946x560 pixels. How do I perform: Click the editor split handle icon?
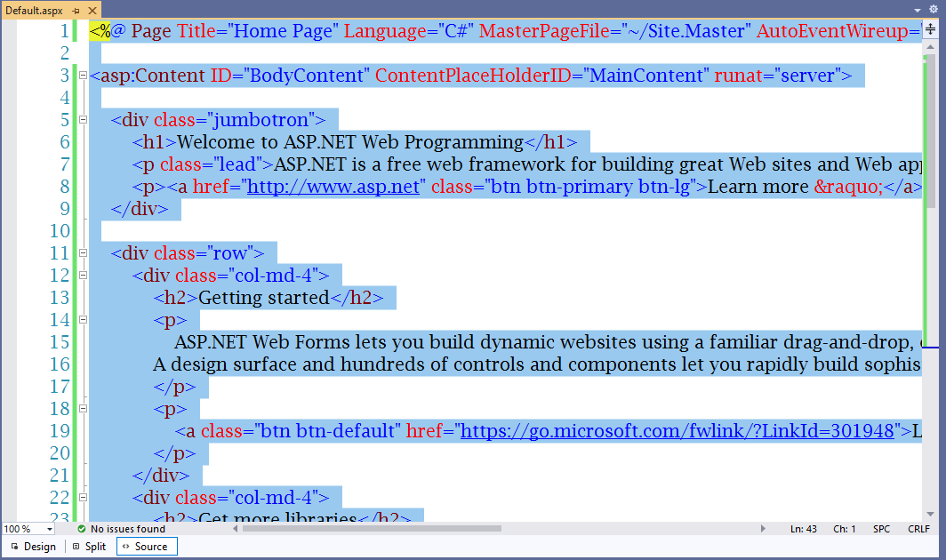pos(931,29)
